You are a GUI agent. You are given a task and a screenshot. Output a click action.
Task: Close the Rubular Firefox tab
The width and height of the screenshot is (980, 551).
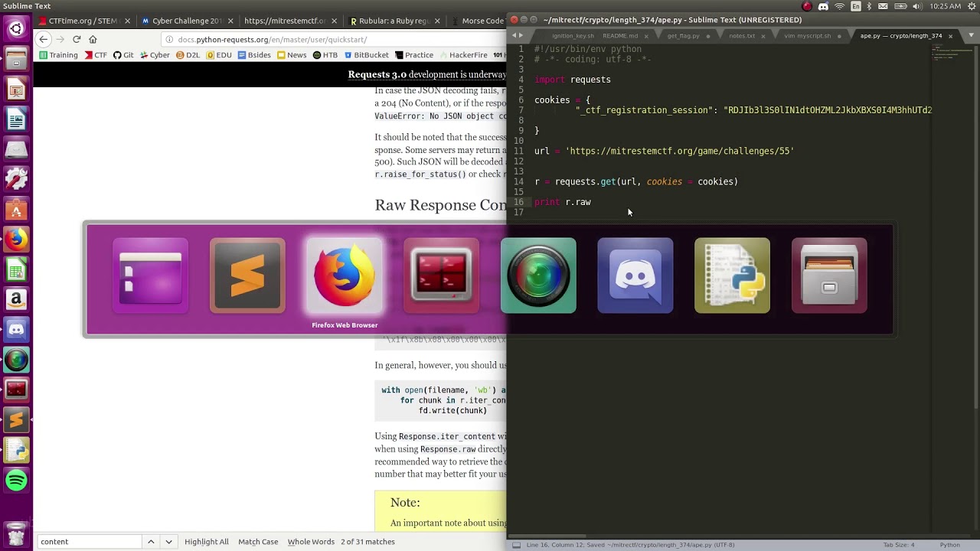pyautogui.click(x=436, y=21)
